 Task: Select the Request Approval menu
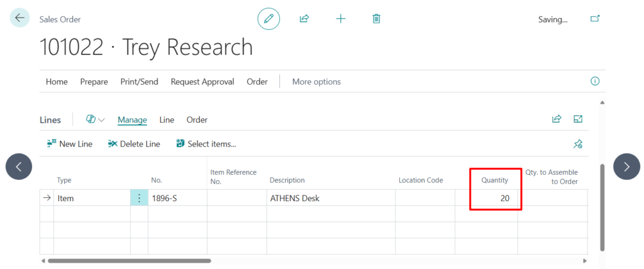(203, 82)
